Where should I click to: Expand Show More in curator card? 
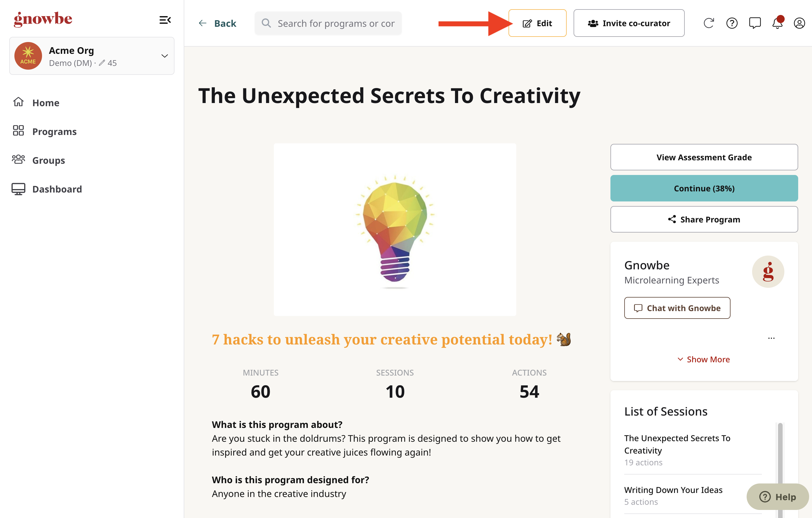tap(704, 359)
